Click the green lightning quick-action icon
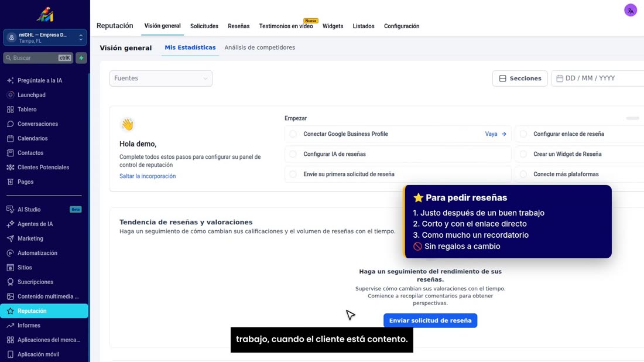 (81, 58)
